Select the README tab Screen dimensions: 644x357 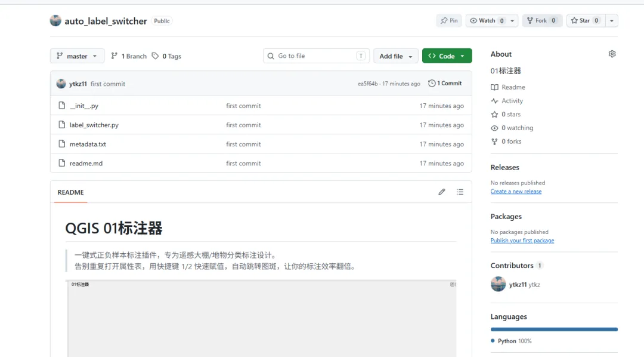pyautogui.click(x=70, y=192)
